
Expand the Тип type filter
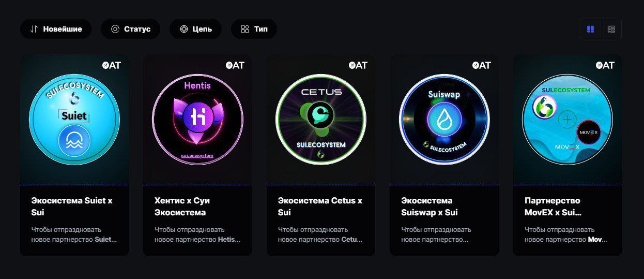(254, 29)
